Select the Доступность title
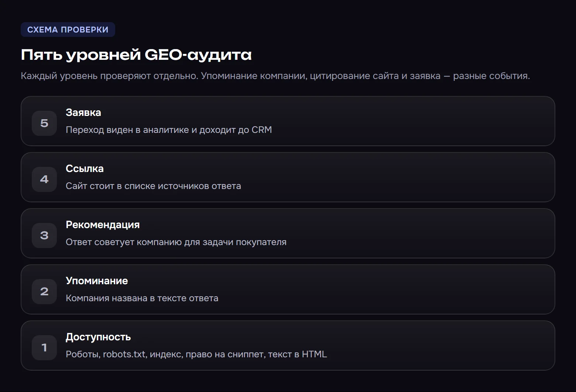 98,337
